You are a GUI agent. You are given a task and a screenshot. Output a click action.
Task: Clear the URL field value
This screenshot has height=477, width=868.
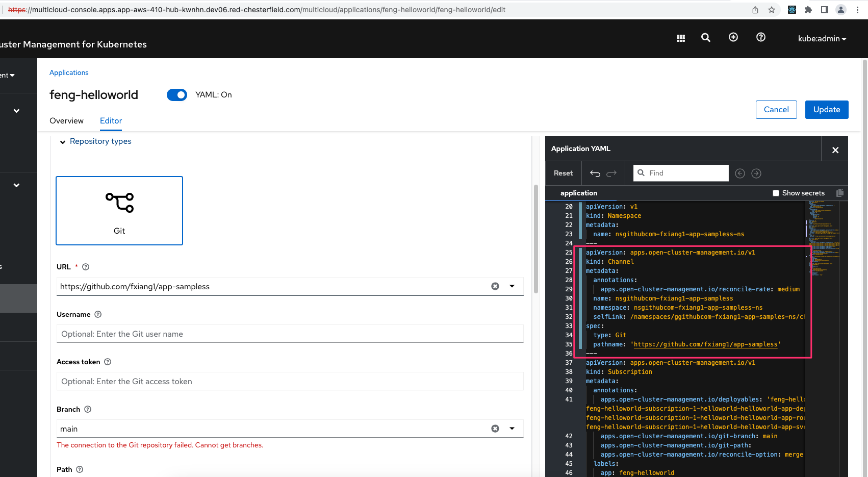click(495, 286)
